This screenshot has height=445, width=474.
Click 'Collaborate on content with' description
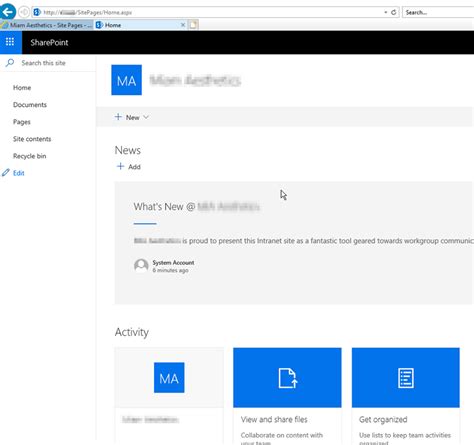pos(282,435)
